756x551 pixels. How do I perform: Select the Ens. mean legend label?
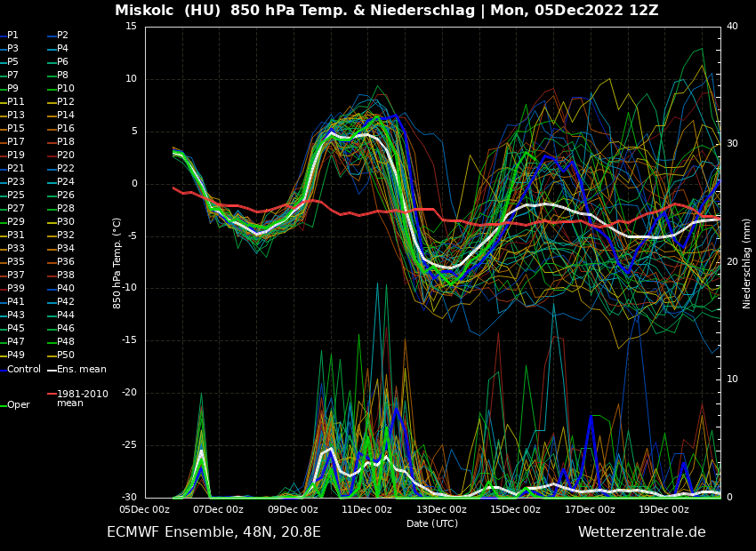[x=81, y=369]
